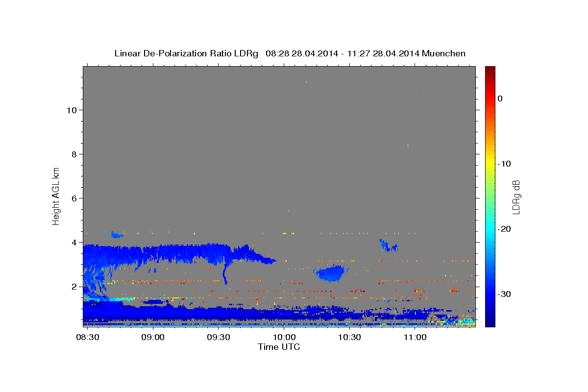
Task: Click the colorbar value -30
Action: (504, 294)
